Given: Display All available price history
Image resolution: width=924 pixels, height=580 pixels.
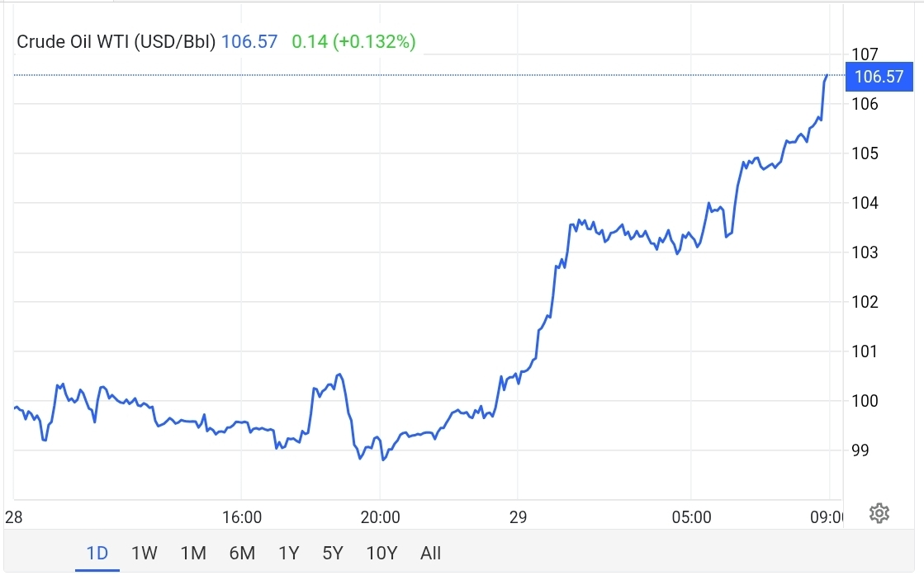Looking at the screenshot, I should [430, 553].
